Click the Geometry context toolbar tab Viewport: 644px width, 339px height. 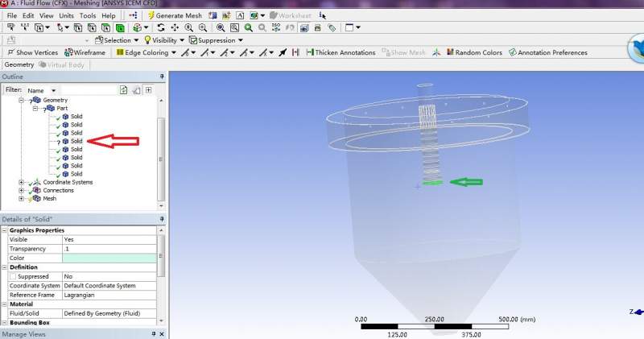pyautogui.click(x=19, y=65)
